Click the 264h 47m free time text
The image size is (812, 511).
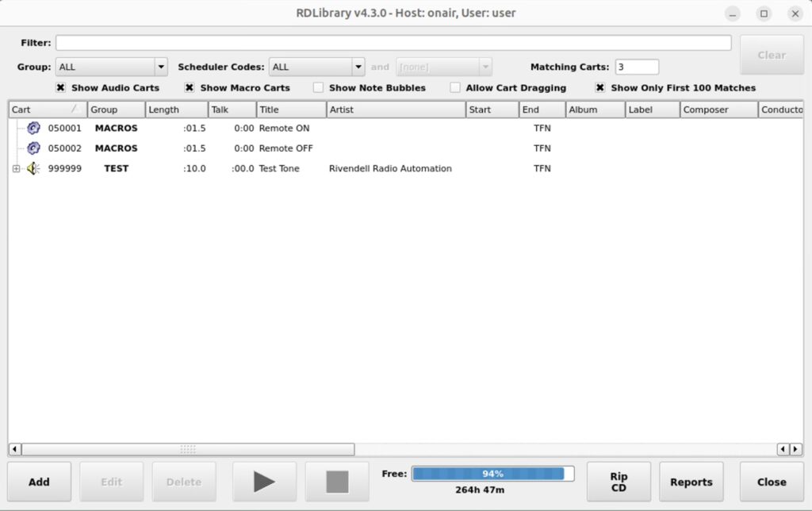coord(480,490)
